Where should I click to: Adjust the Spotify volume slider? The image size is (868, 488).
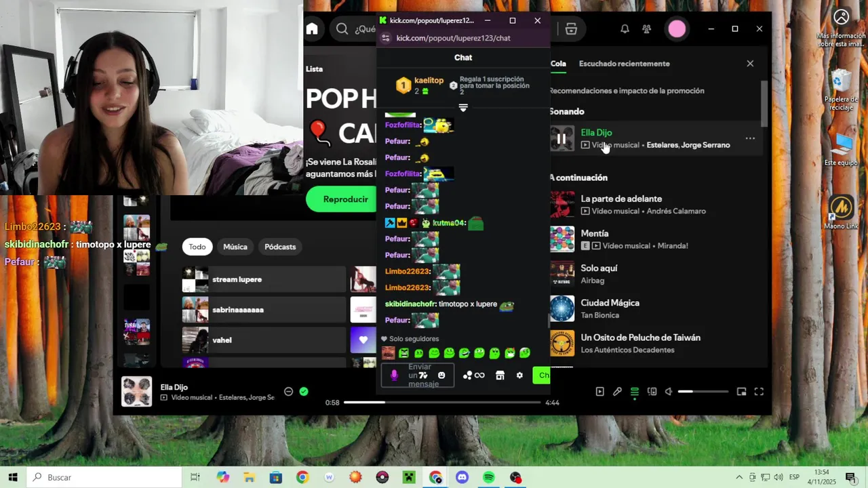pyautogui.click(x=703, y=391)
